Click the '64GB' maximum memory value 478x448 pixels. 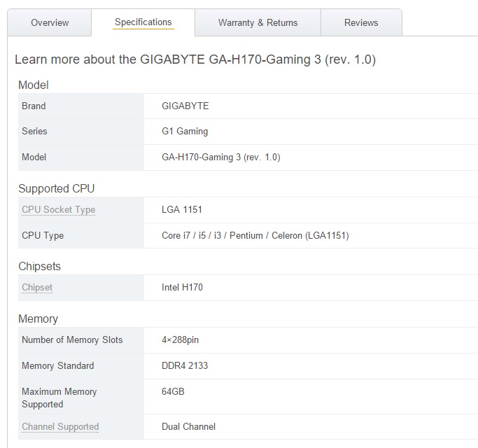pos(173,391)
